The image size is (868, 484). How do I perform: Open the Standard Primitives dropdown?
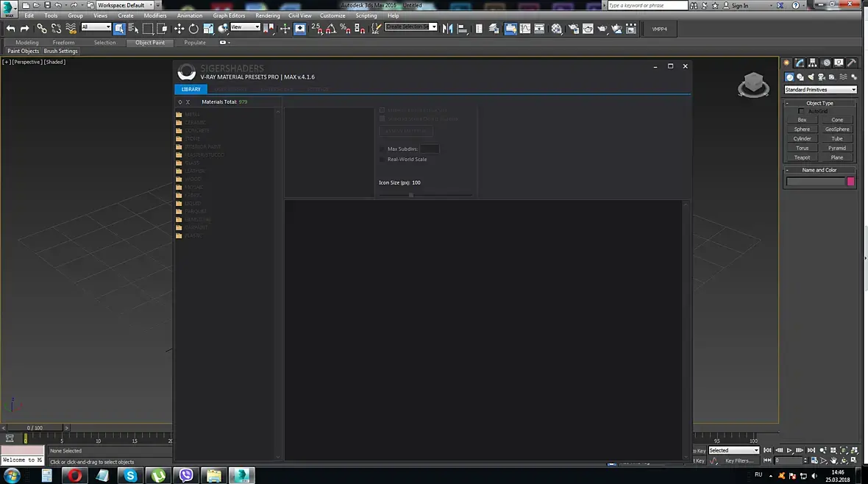[x=820, y=90]
